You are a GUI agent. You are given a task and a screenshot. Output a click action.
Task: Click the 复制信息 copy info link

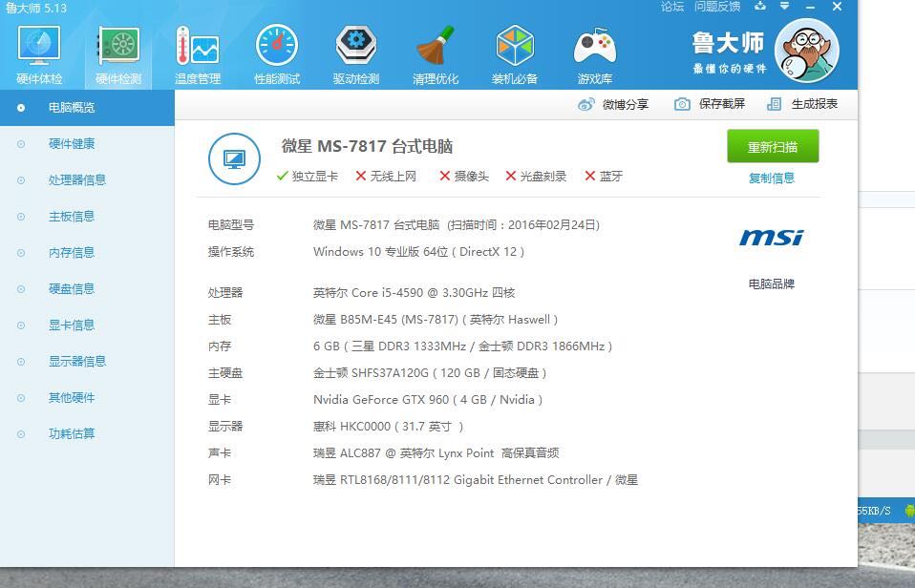[772, 178]
